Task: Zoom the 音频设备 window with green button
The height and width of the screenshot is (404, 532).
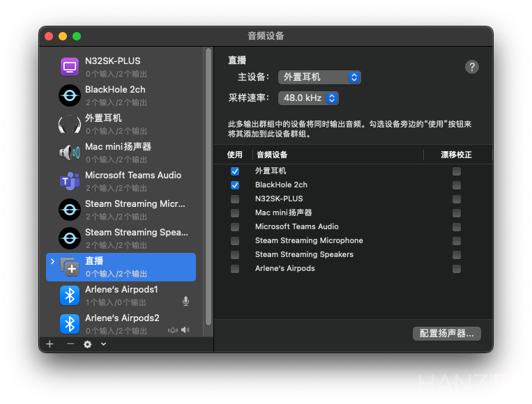Action: coord(77,36)
